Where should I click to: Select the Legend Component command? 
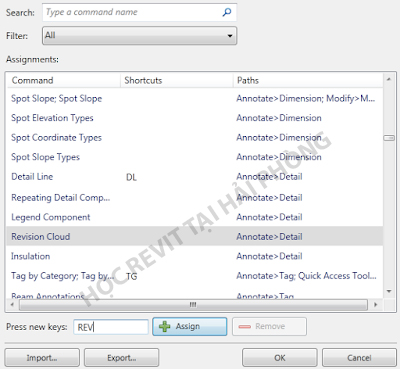coord(51,217)
